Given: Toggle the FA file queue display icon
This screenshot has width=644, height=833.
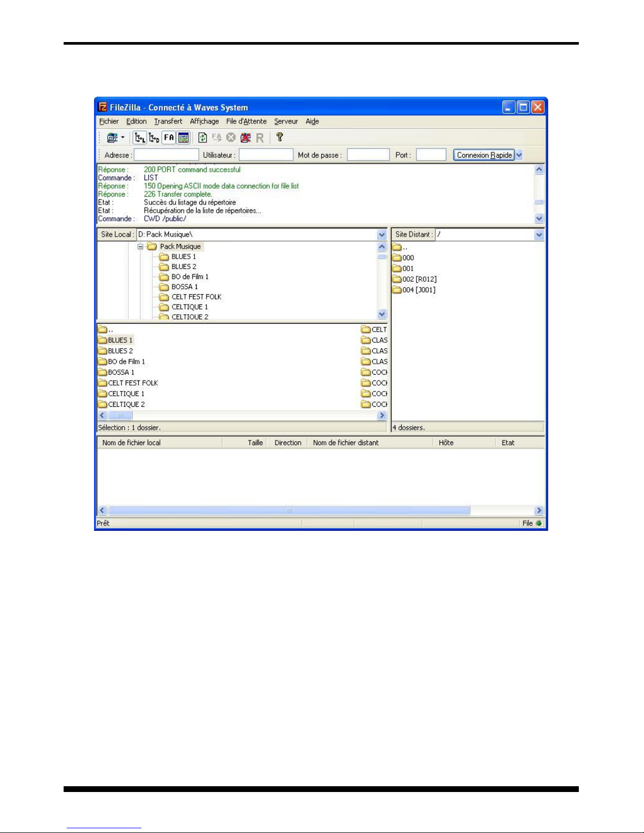Looking at the screenshot, I should 169,138.
